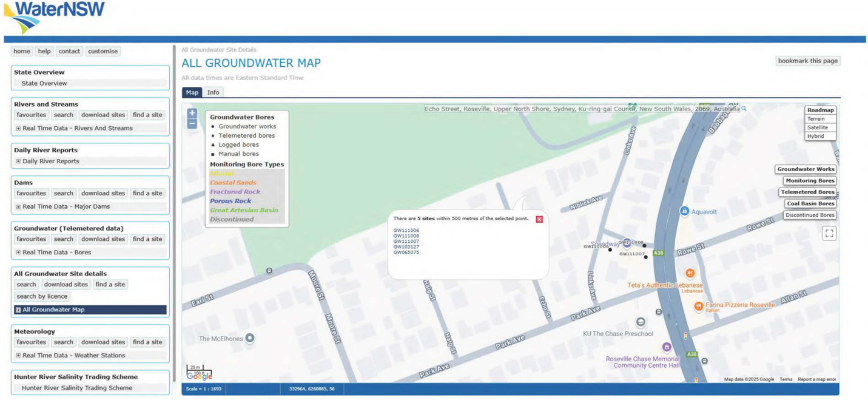Close the sites popup with red X
Image resolution: width=868 pixels, height=400 pixels.
coord(539,219)
